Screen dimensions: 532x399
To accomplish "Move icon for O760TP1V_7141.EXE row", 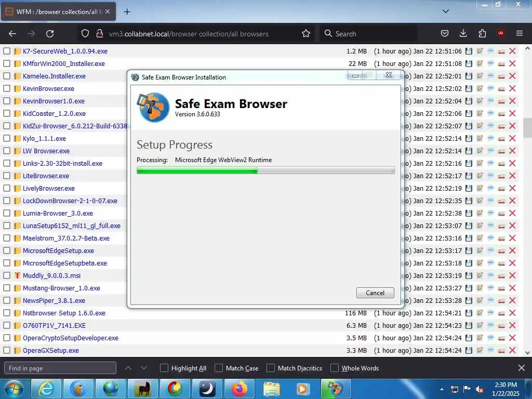I will coord(501,325).
